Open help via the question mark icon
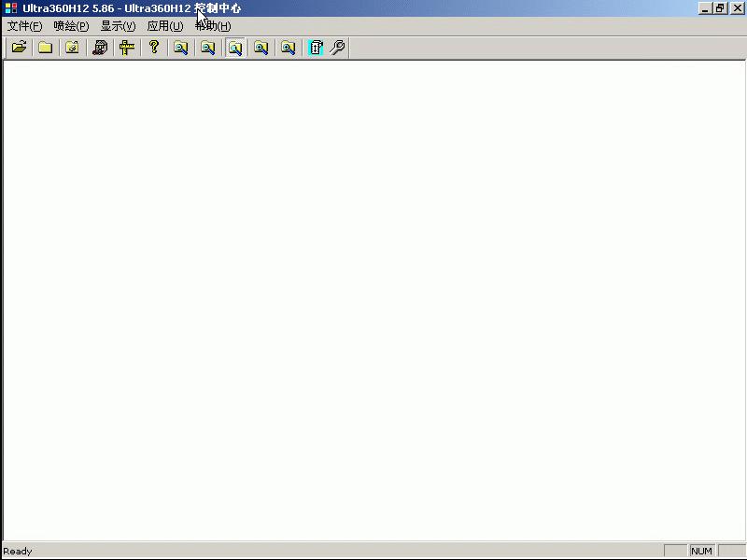Image resolution: width=747 pixels, height=560 pixels. point(154,48)
